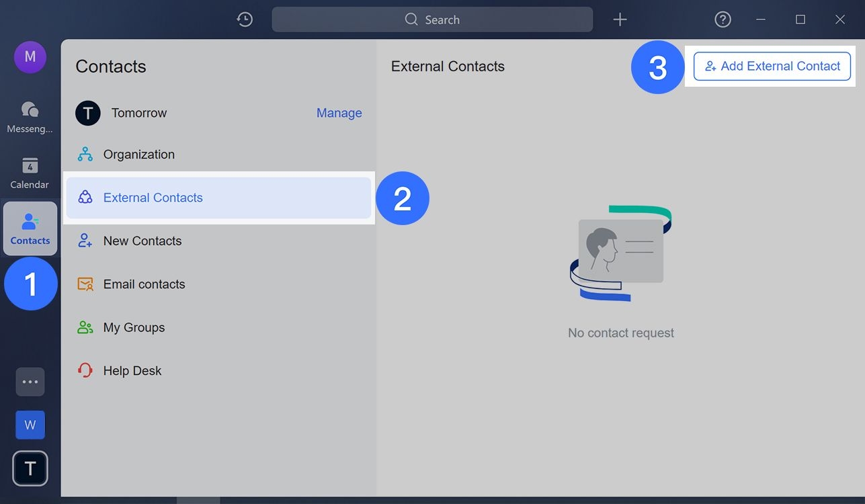
Task: Open the Organization directory
Action: [138, 154]
